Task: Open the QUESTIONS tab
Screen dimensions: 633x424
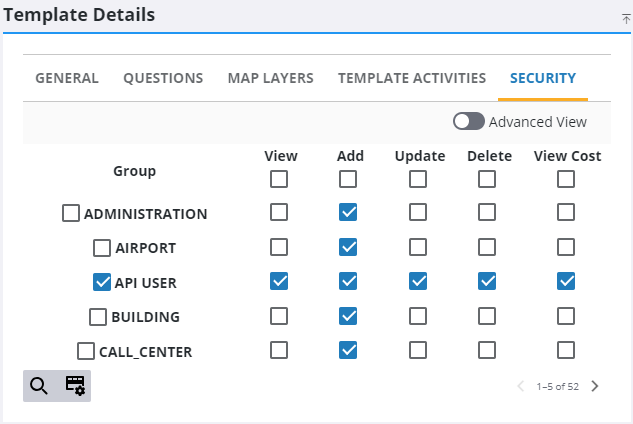Action: tap(163, 78)
